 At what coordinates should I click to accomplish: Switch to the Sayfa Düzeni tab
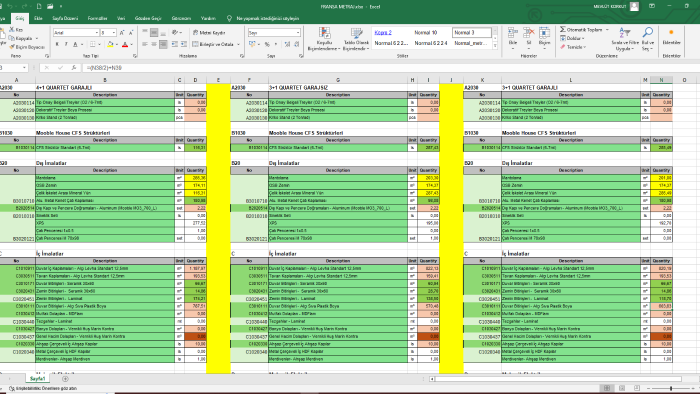(x=65, y=18)
